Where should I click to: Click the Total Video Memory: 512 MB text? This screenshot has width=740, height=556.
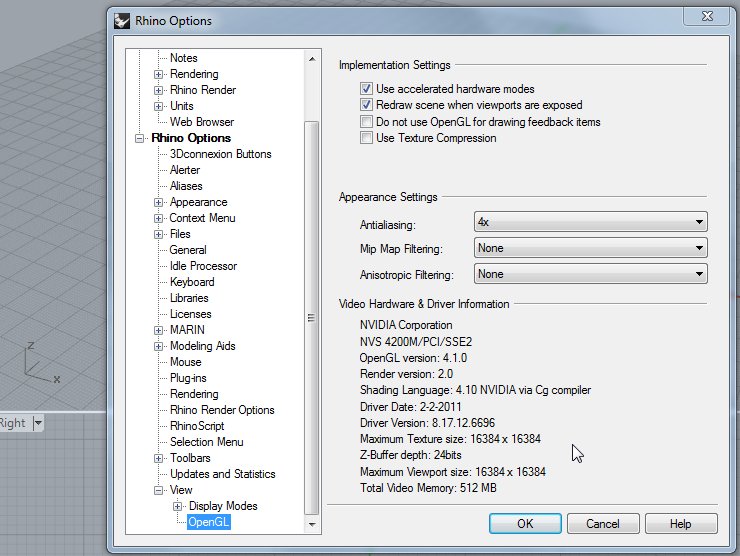[428, 488]
